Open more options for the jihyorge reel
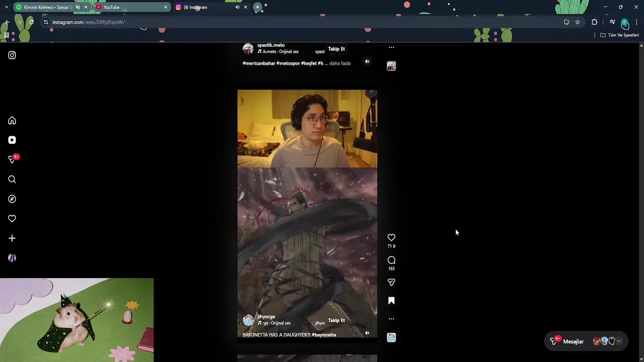644x362 pixels. [391, 319]
